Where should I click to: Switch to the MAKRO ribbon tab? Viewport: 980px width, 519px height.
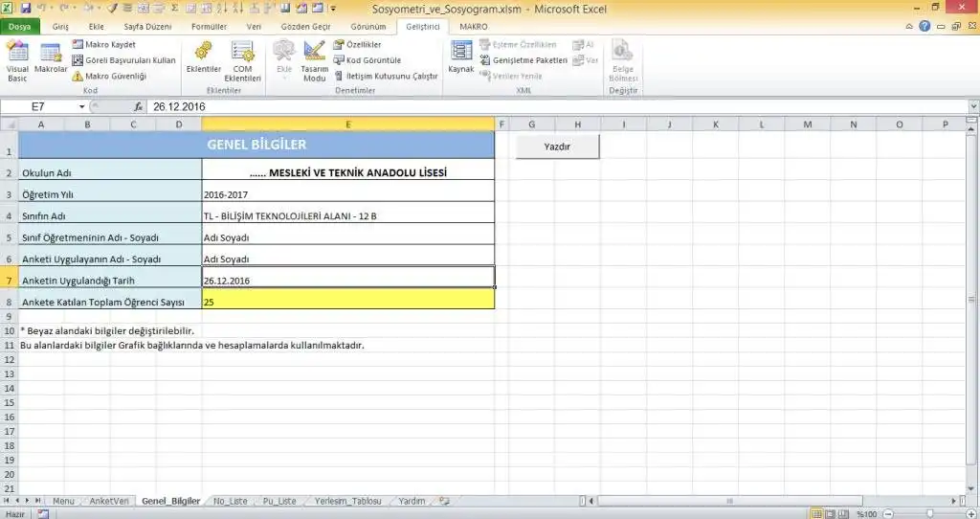pos(474,26)
